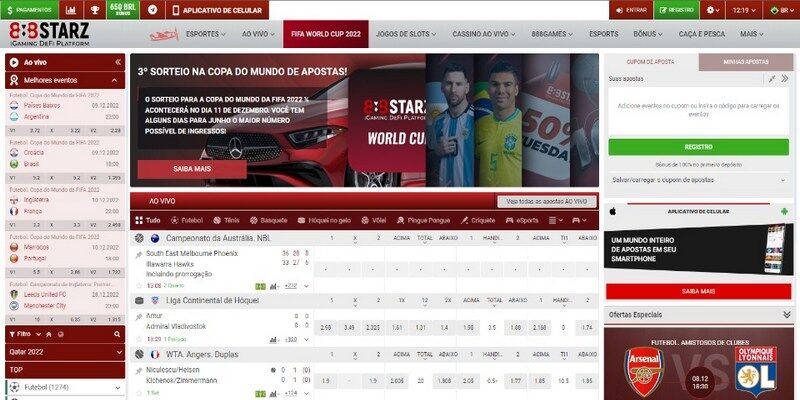Filter live events by Críquete
This screenshot has height=400, width=800.
[478, 220]
